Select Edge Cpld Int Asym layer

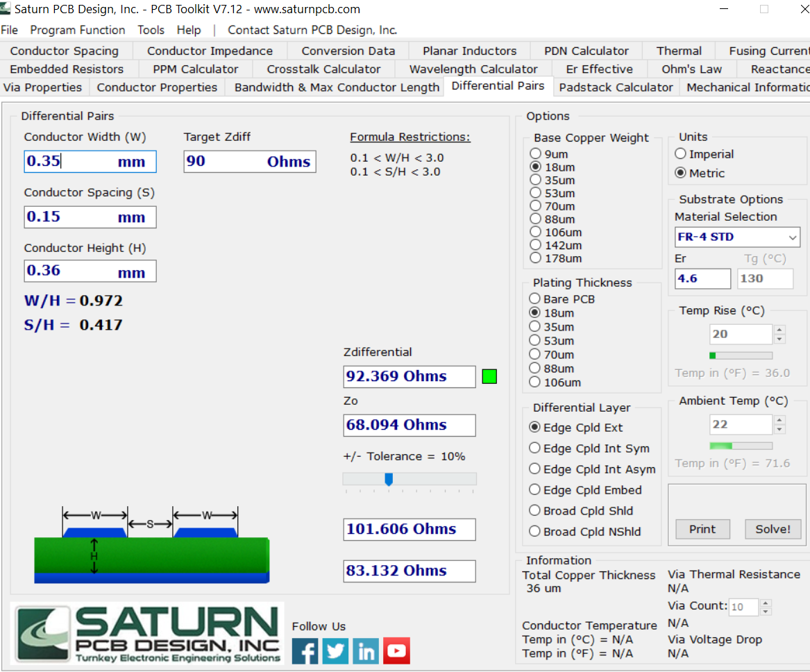click(x=534, y=469)
